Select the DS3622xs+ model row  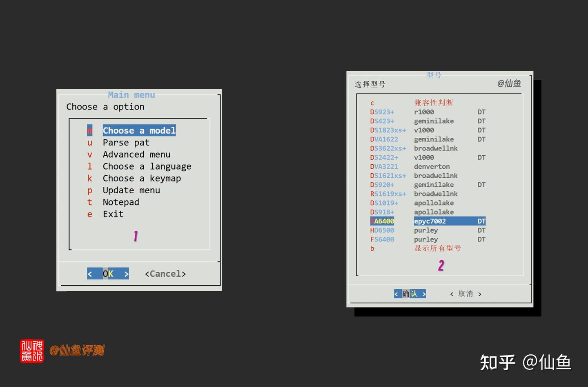coord(414,148)
